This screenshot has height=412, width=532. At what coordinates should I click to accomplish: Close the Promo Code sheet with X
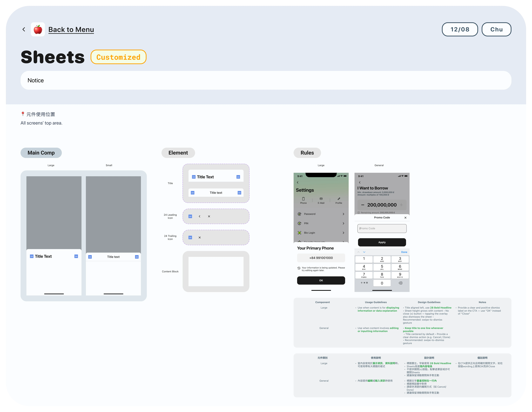pos(405,218)
